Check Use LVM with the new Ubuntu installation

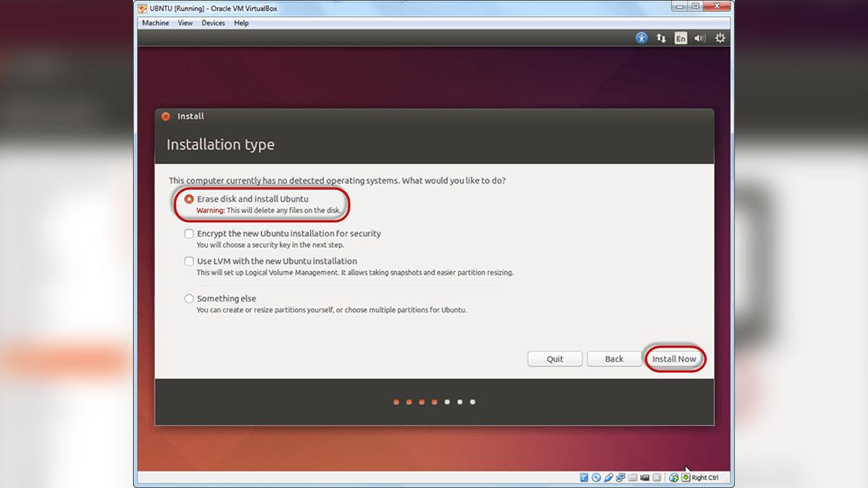(189, 261)
